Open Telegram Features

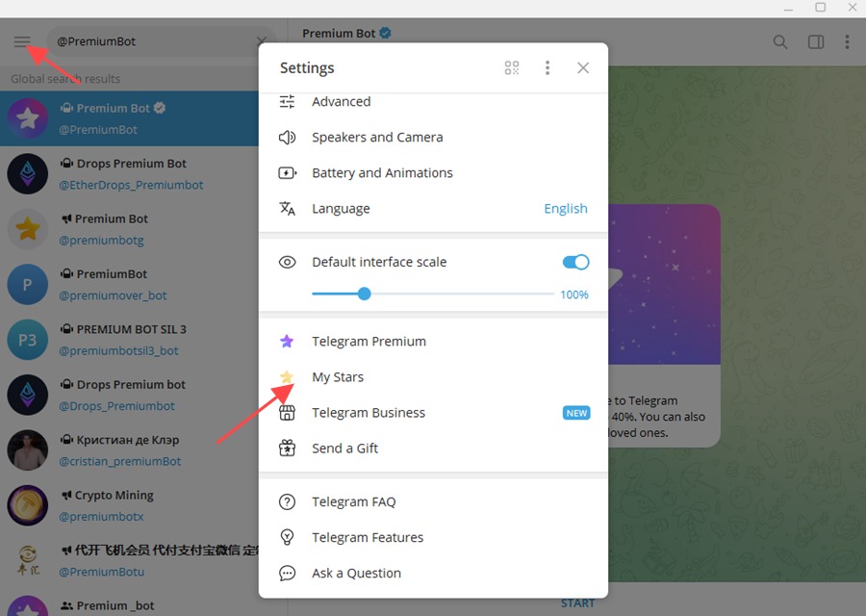433,537
